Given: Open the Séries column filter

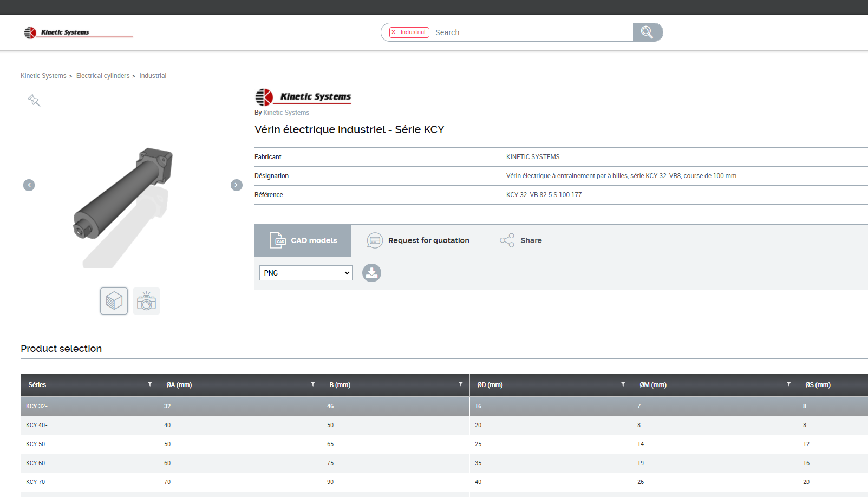Looking at the screenshot, I should [150, 384].
